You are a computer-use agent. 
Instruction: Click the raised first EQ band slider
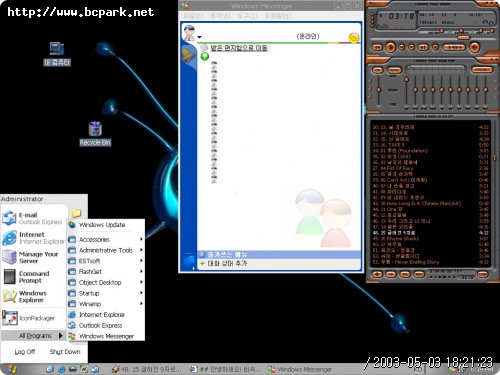click(x=406, y=80)
